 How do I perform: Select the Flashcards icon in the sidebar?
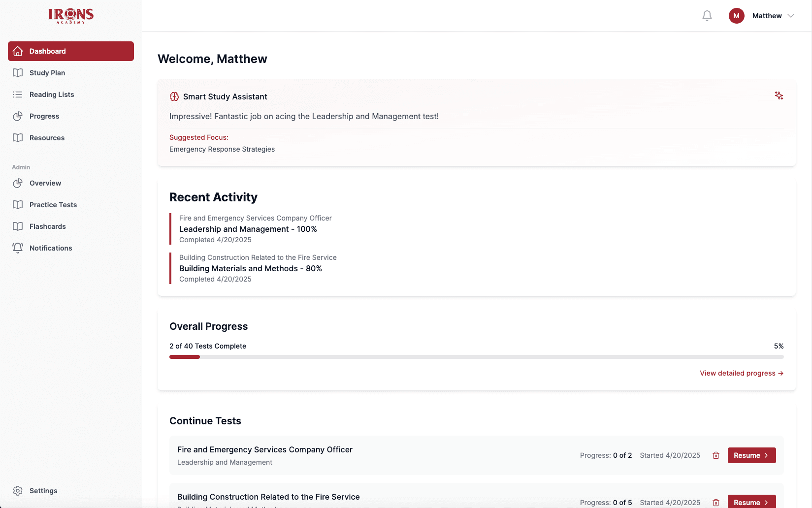(18, 226)
